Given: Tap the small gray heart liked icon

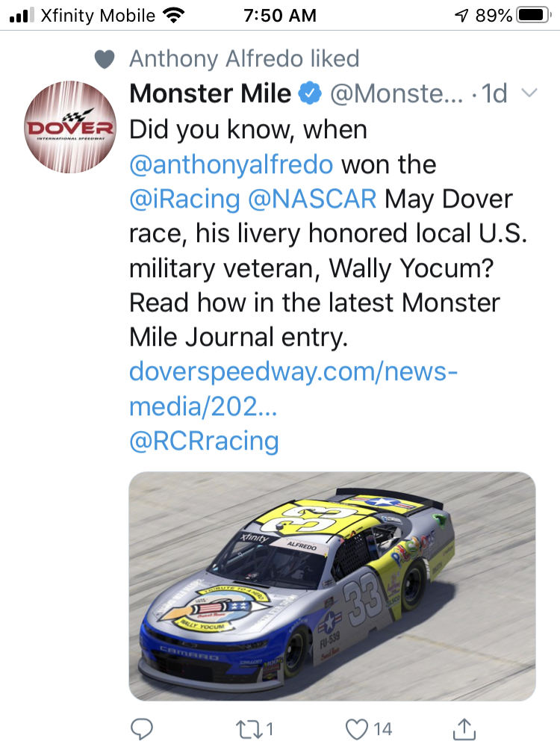Looking at the screenshot, I should 105,59.
